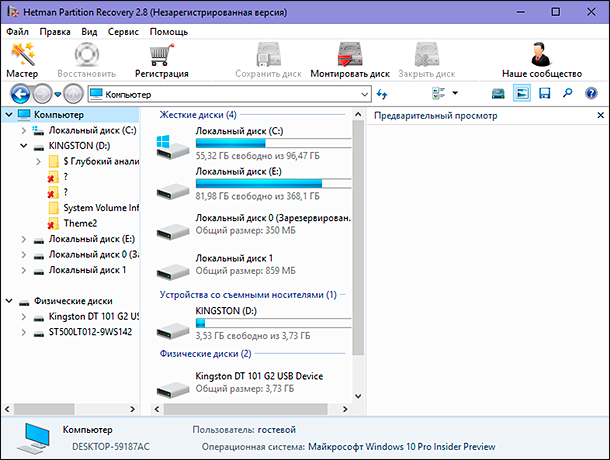Select ST500LT012-9WS142 physical disk in tree
The image size is (610, 460).
[90, 332]
